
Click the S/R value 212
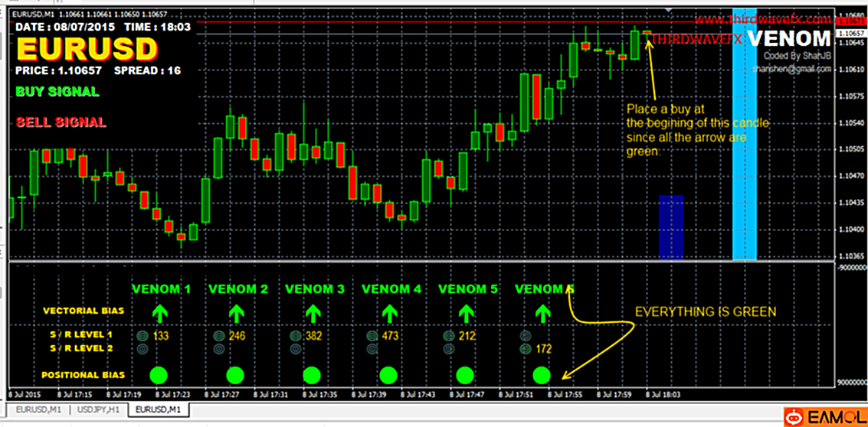tap(467, 335)
